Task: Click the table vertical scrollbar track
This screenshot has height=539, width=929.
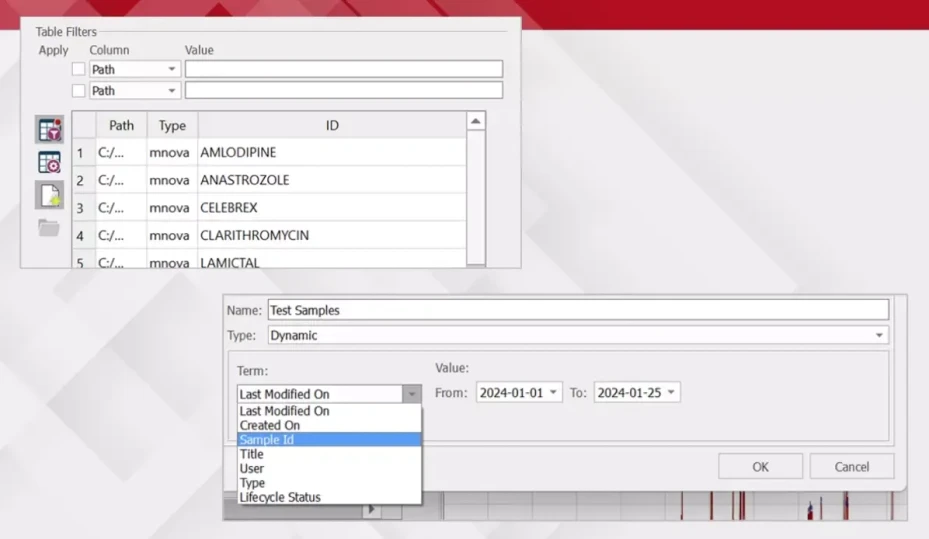Action: [476, 197]
